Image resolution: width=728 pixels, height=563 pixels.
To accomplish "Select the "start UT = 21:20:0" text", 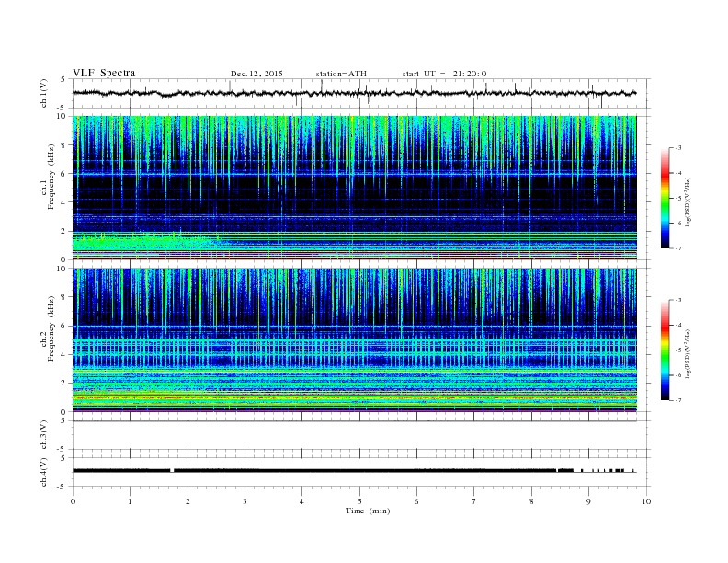I will pos(444,74).
